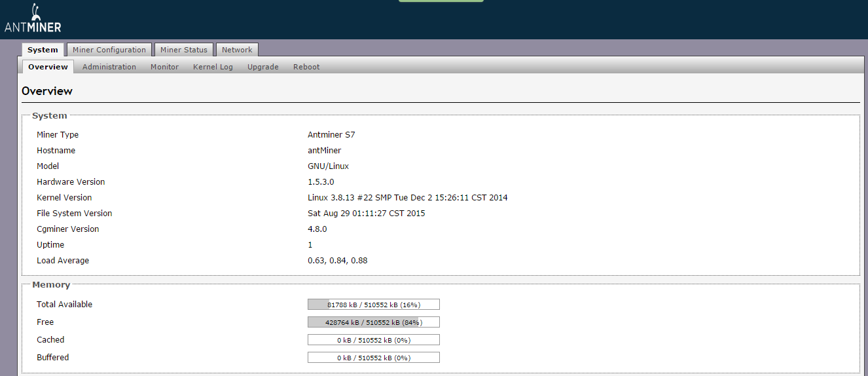Click the Antminer logo
Viewport: 868px width, 376px height.
33,19
